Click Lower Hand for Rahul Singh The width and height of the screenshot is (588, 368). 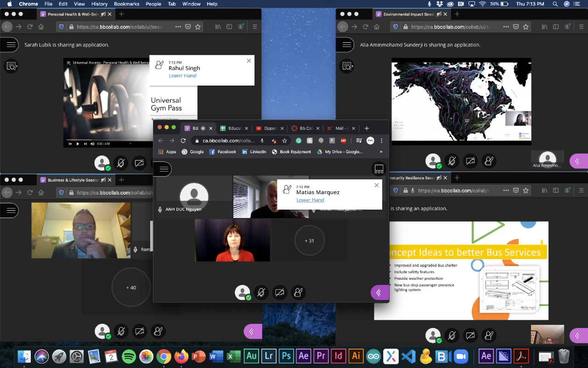coord(182,76)
